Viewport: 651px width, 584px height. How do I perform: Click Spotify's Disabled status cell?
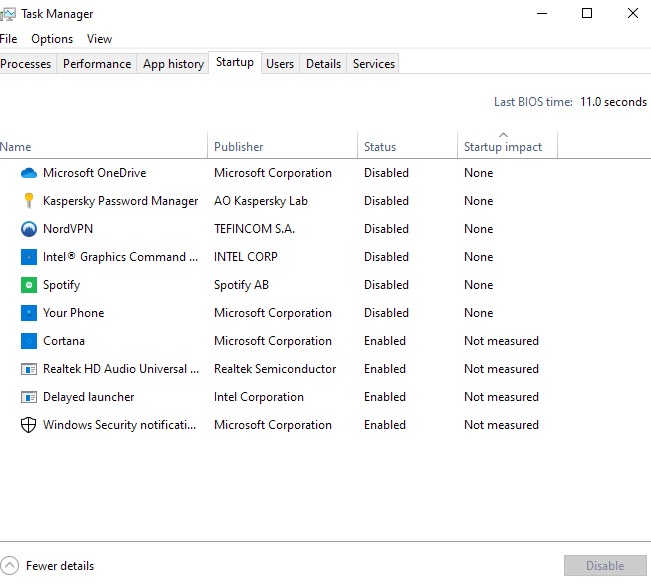pos(386,285)
